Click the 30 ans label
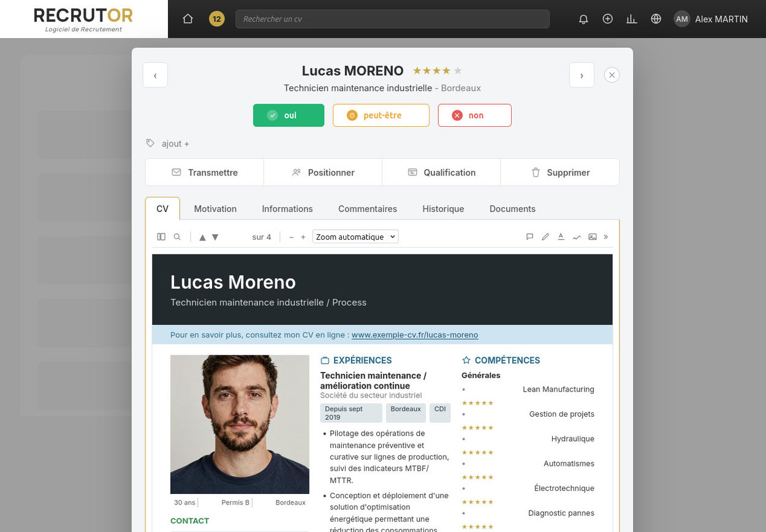 184,503
